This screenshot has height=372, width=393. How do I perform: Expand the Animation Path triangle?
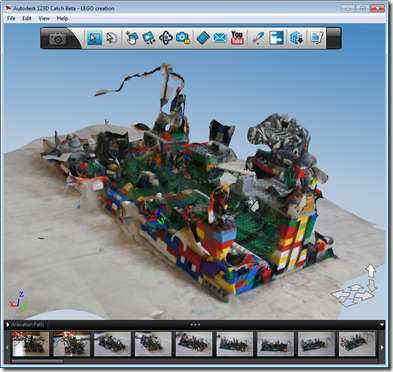8,325
